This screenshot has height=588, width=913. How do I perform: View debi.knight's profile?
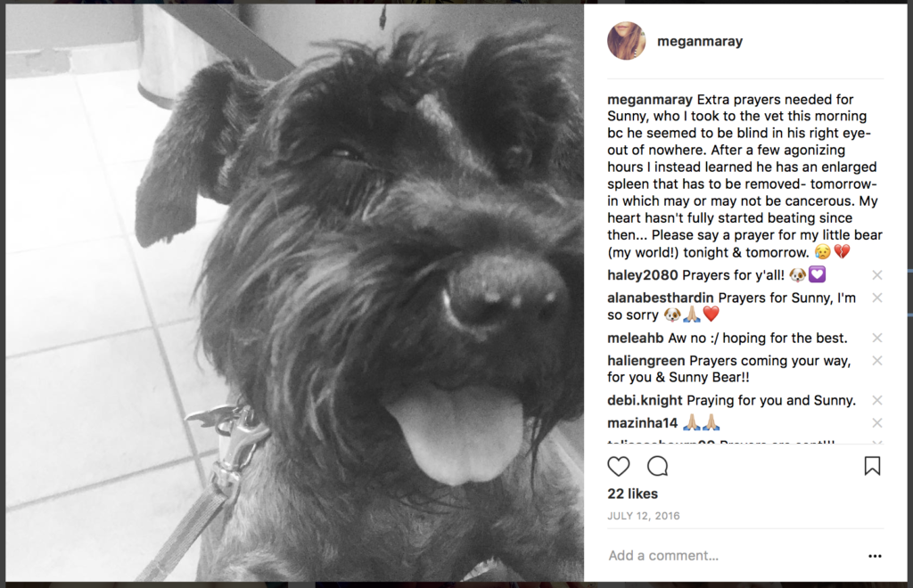(x=645, y=400)
